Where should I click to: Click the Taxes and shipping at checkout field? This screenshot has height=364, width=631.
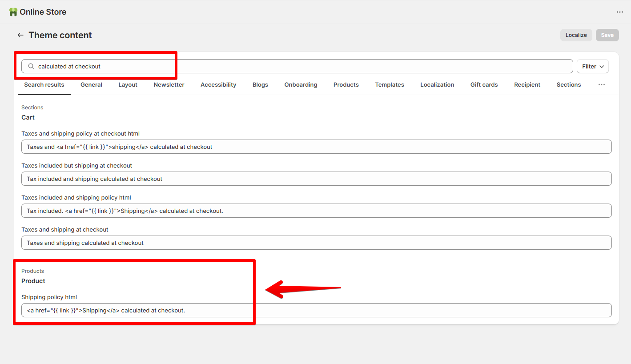316,243
